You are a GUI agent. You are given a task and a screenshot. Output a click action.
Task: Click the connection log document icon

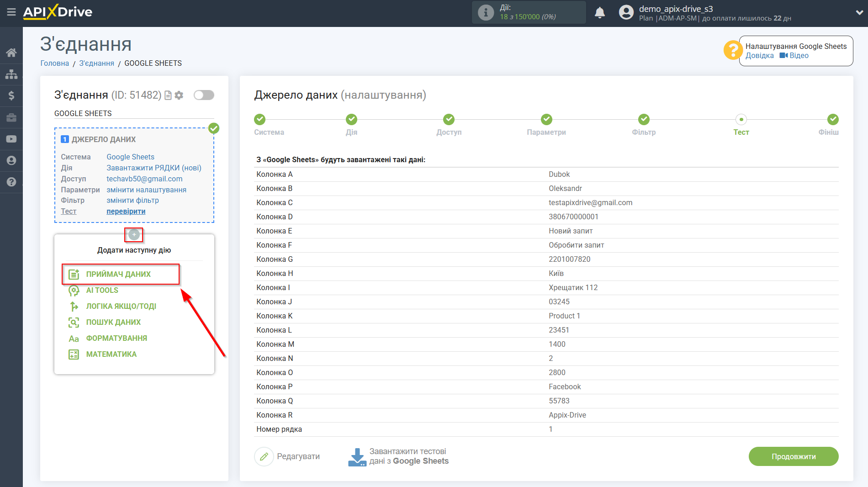[168, 95]
